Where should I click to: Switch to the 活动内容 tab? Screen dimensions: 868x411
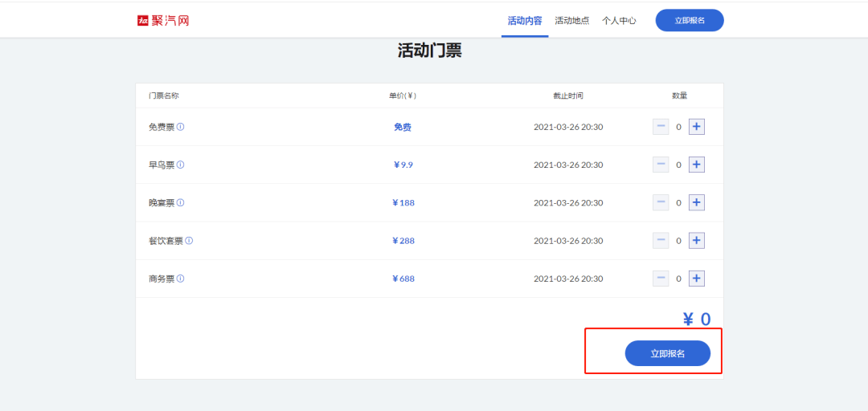(x=525, y=21)
